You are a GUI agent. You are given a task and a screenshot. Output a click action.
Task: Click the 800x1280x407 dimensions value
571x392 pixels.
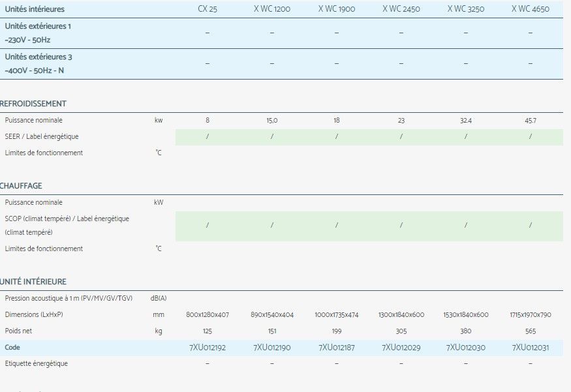(x=208, y=314)
